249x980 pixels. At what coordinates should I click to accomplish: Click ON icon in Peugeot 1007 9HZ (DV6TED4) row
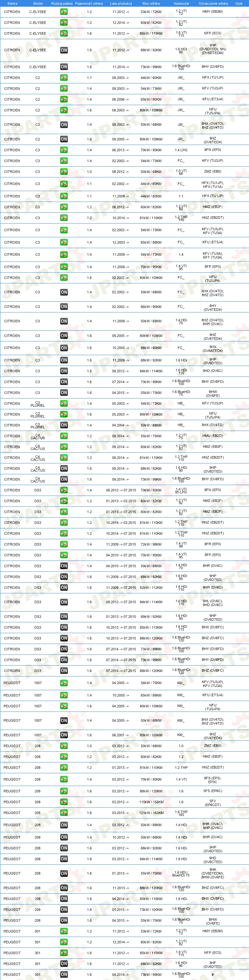coord(64,735)
